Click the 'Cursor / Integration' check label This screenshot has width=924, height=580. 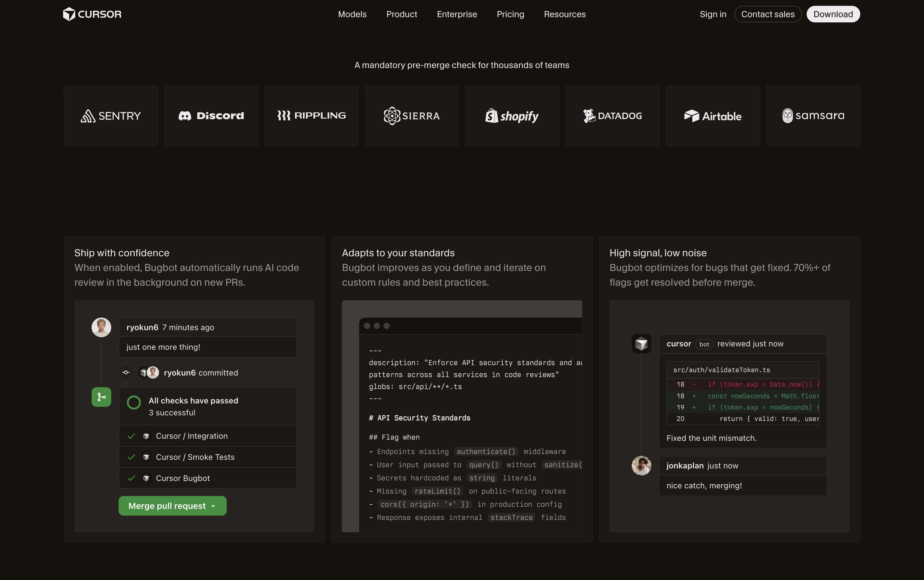[x=191, y=436]
